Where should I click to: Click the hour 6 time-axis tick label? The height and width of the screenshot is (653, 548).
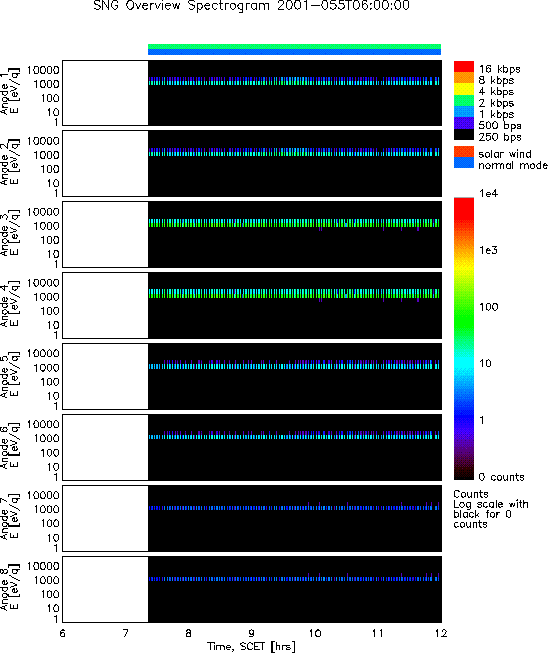click(x=62, y=633)
